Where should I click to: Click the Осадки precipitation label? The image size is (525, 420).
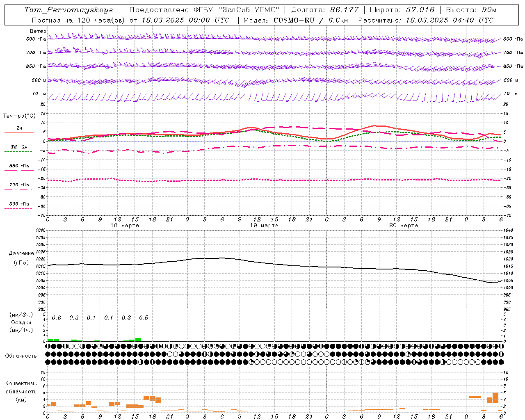[x=21, y=322]
